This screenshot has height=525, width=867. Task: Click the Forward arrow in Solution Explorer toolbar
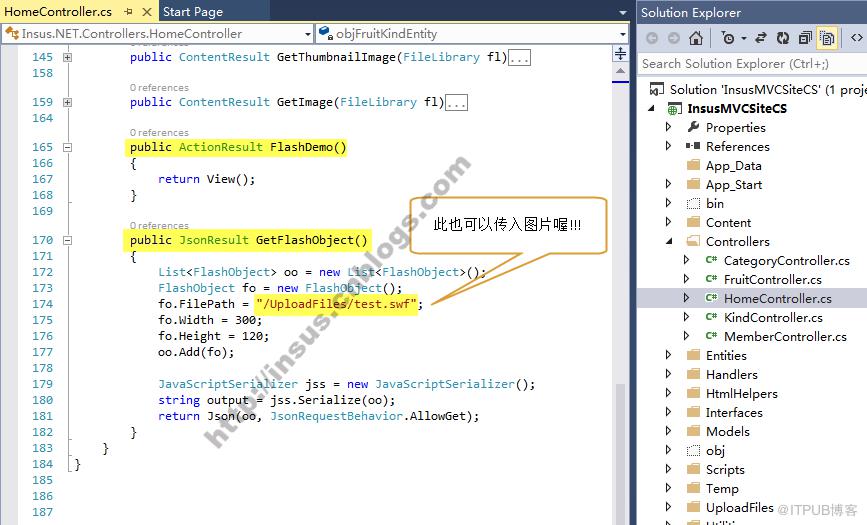[x=673, y=38]
